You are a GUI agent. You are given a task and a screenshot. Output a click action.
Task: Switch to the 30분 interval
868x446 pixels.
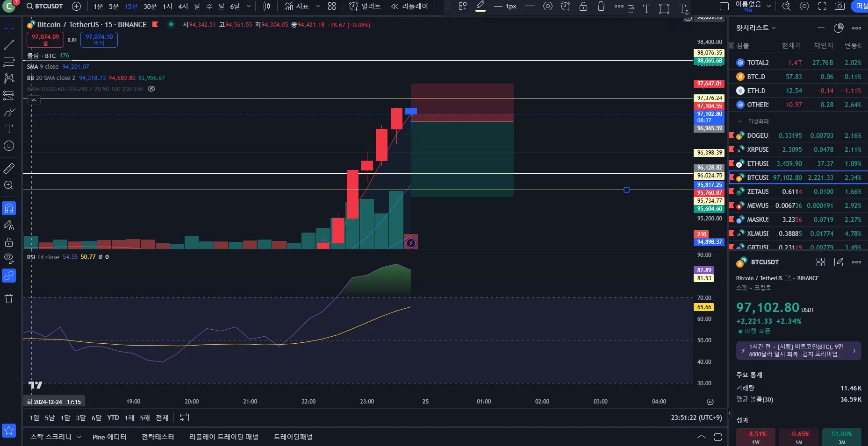150,6
